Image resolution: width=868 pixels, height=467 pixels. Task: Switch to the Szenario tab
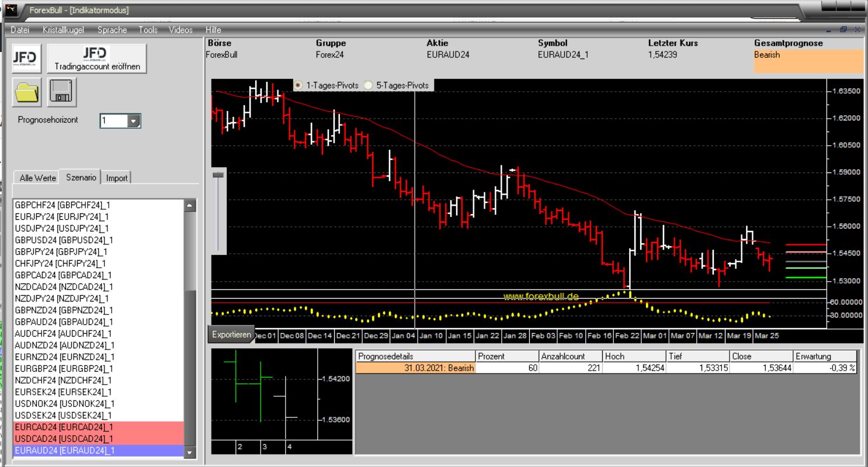pos(81,177)
